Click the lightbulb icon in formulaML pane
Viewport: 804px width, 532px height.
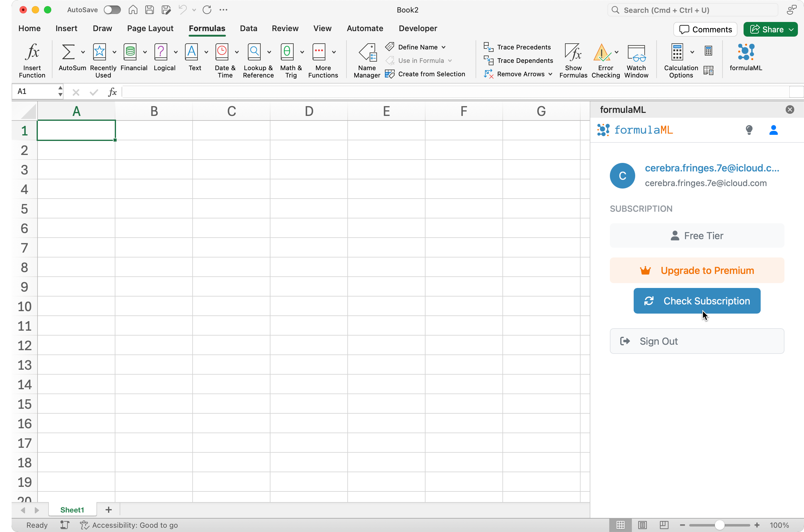[x=749, y=130]
